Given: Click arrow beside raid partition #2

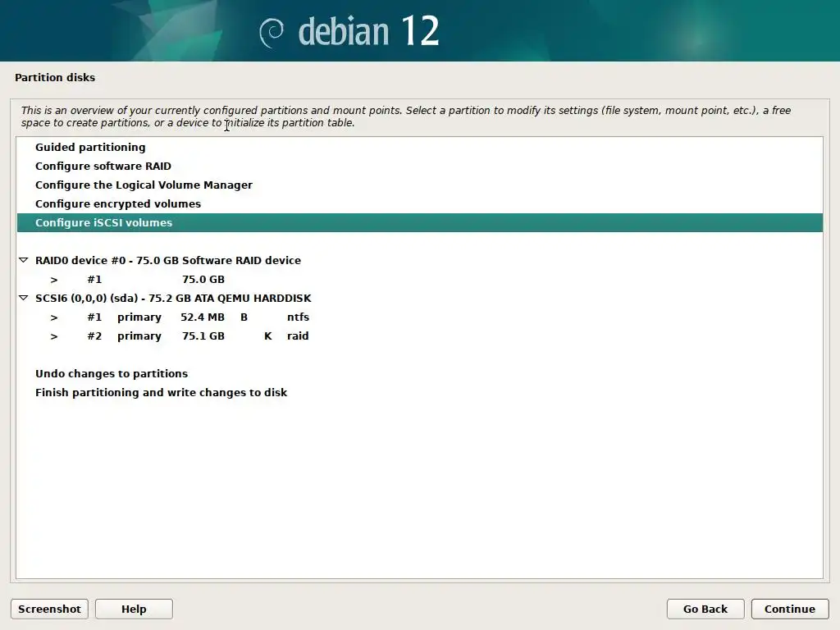Looking at the screenshot, I should pos(54,336).
